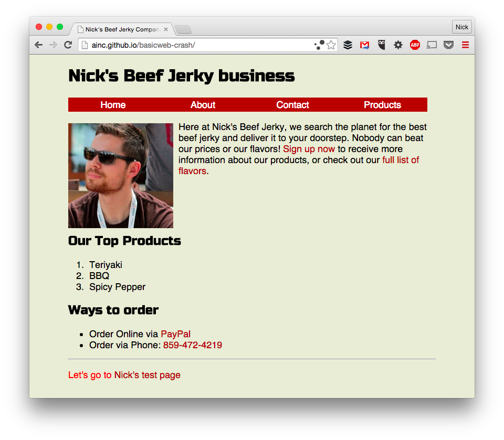504x440 pixels.
Task: Click the browser back arrow
Action: [x=38, y=45]
